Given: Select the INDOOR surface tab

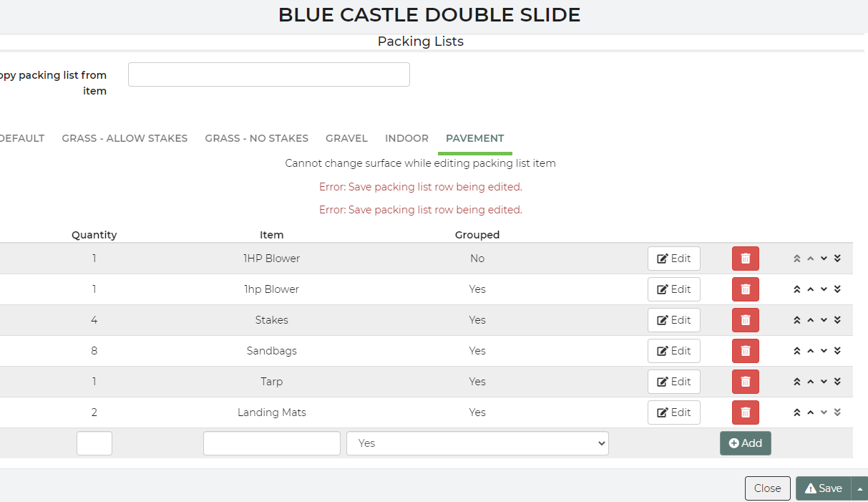Looking at the screenshot, I should (406, 138).
